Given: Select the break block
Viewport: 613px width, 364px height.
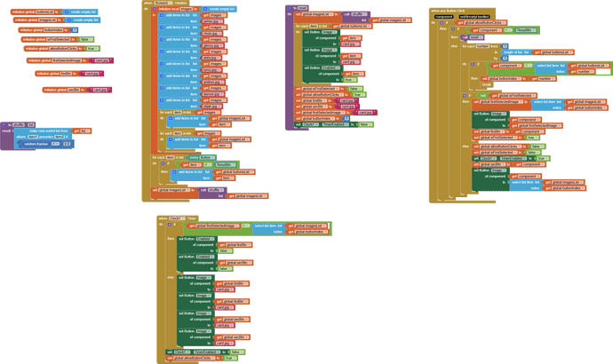Looking at the screenshot, I should (x=486, y=84).
